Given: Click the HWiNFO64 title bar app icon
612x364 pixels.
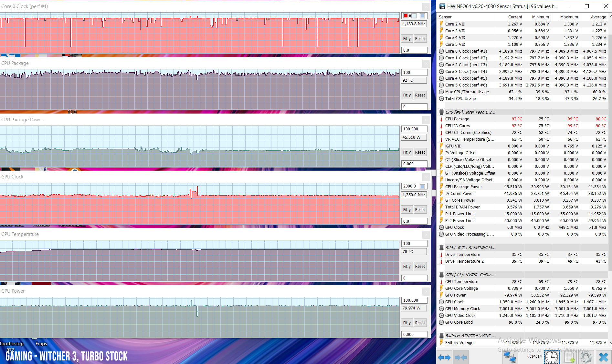Looking at the screenshot, I should (x=442, y=6).
